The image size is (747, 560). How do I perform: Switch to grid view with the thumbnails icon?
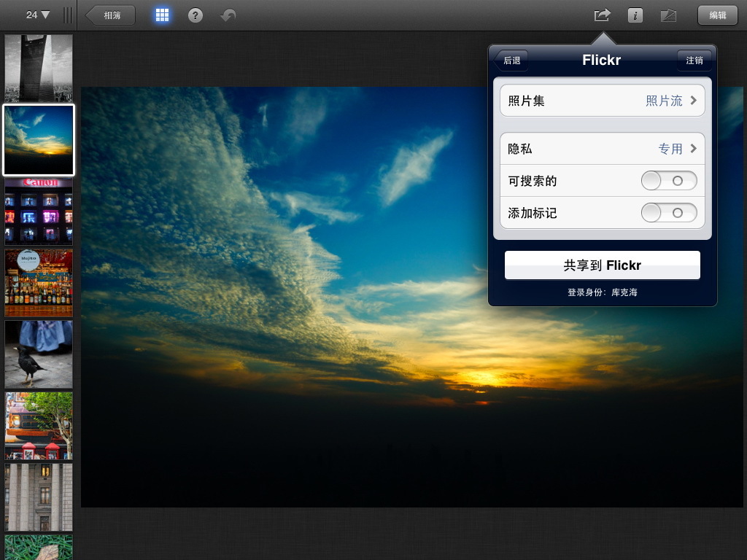pyautogui.click(x=162, y=15)
